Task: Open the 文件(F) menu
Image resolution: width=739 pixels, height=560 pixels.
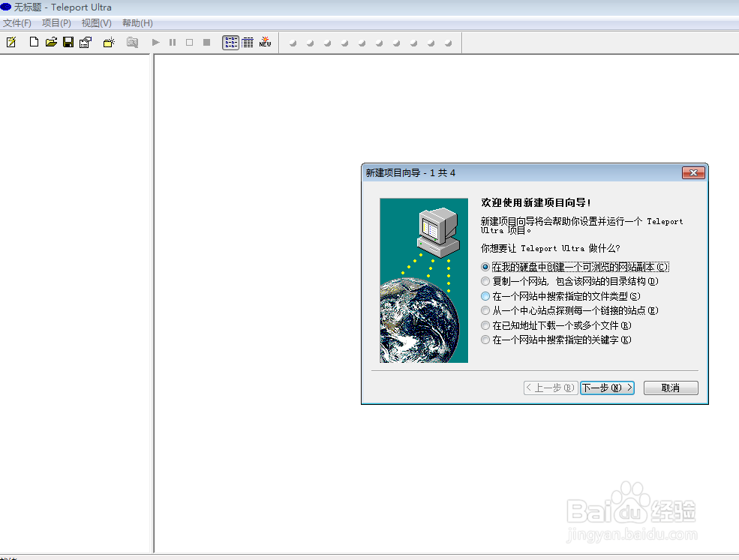Action: (17, 23)
